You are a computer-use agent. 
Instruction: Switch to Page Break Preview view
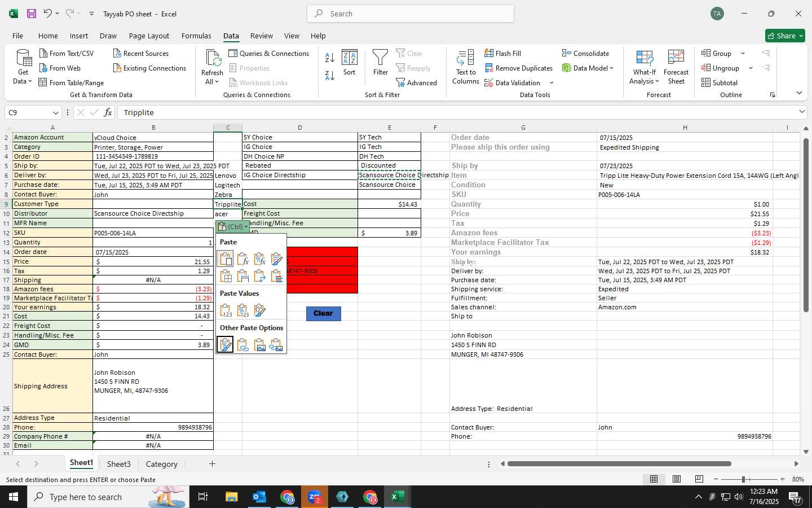pyautogui.click(x=699, y=479)
